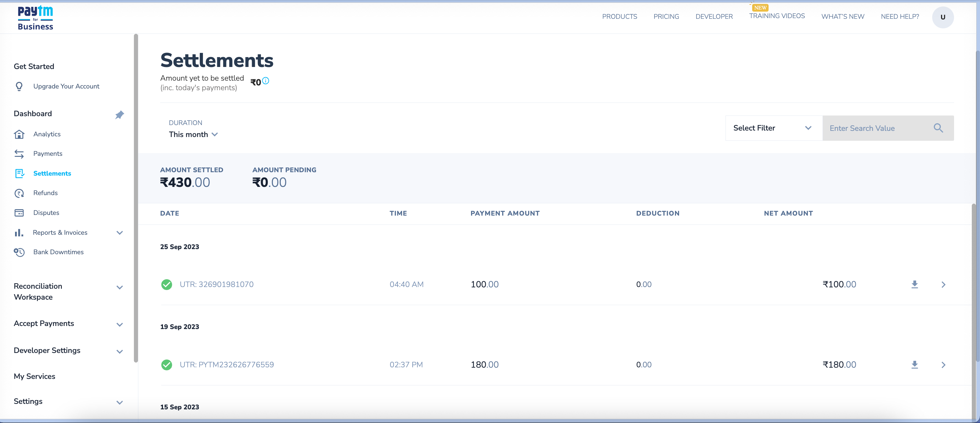The image size is (980, 423).
Task: Click the Settlements sidebar icon
Action: (19, 174)
